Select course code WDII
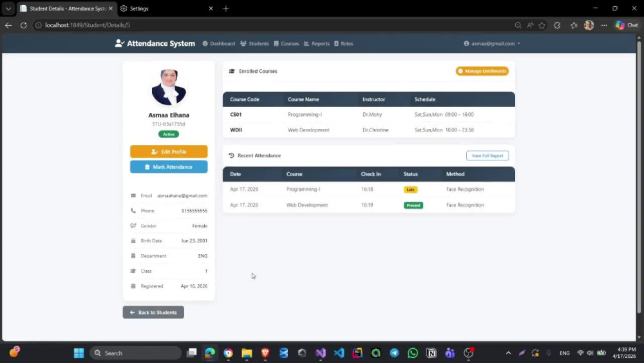The image size is (644, 363). [x=236, y=130]
